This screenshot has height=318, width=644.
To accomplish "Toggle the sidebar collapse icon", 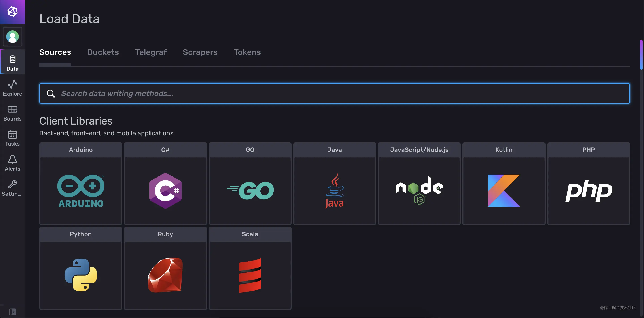I will (13, 312).
